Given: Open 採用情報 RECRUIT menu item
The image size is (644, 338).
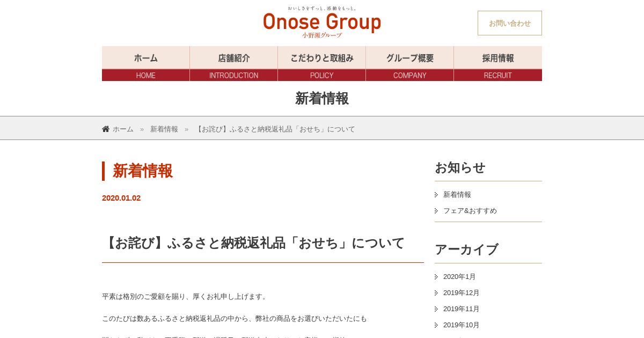Looking at the screenshot, I should click(498, 63).
